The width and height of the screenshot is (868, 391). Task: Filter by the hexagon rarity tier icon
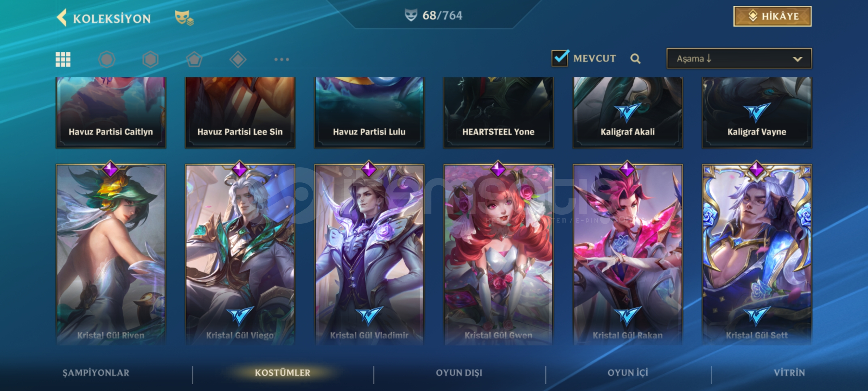pos(150,59)
